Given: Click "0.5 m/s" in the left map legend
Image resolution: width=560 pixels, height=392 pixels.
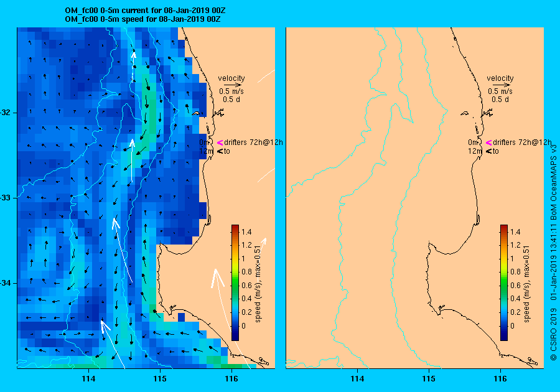Looking at the screenshot, I should 231,91.
